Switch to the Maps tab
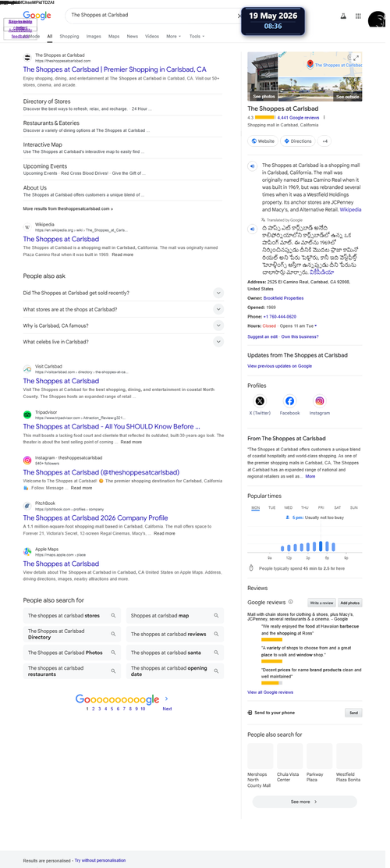This screenshot has height=868, width=390. [x=114, y=37]
